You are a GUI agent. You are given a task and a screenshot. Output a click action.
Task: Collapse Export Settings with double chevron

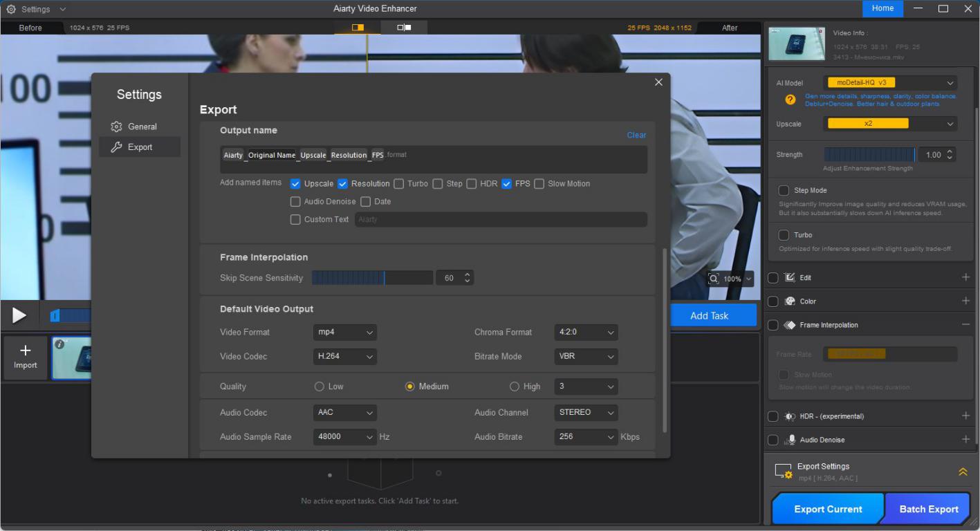pos(962,472)
